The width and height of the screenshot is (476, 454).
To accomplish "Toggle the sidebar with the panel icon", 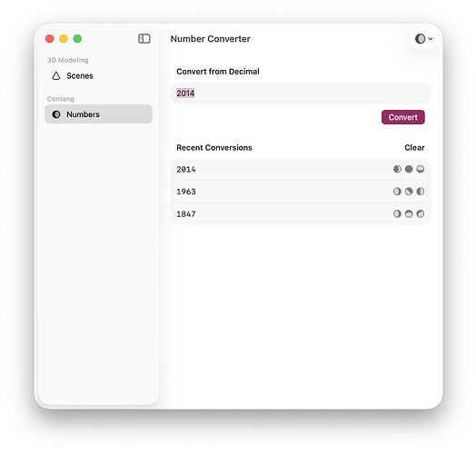I will (144, 39).
